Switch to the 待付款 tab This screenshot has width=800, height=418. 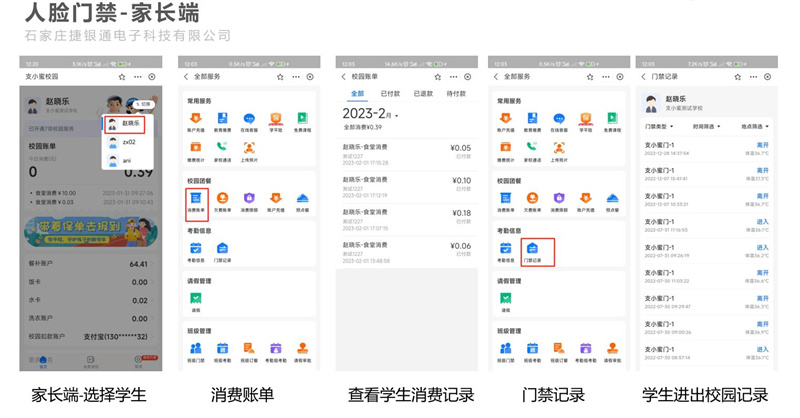[456, 93]
